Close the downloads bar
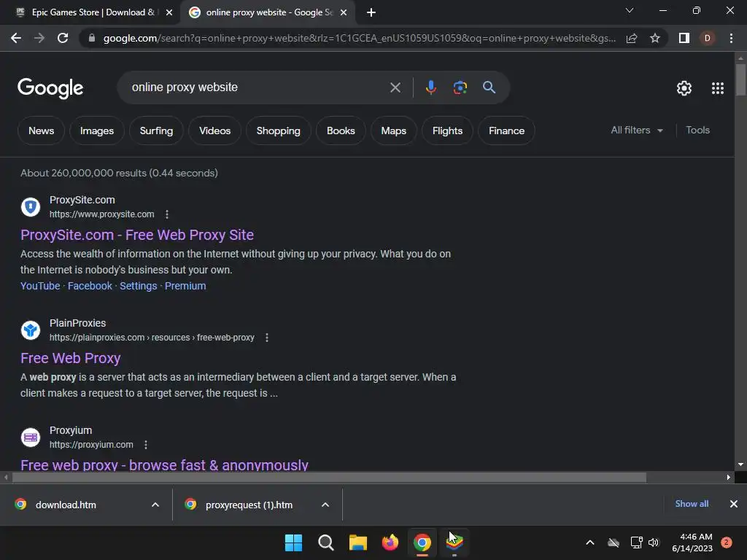747x560 pixels. (734, 504)
